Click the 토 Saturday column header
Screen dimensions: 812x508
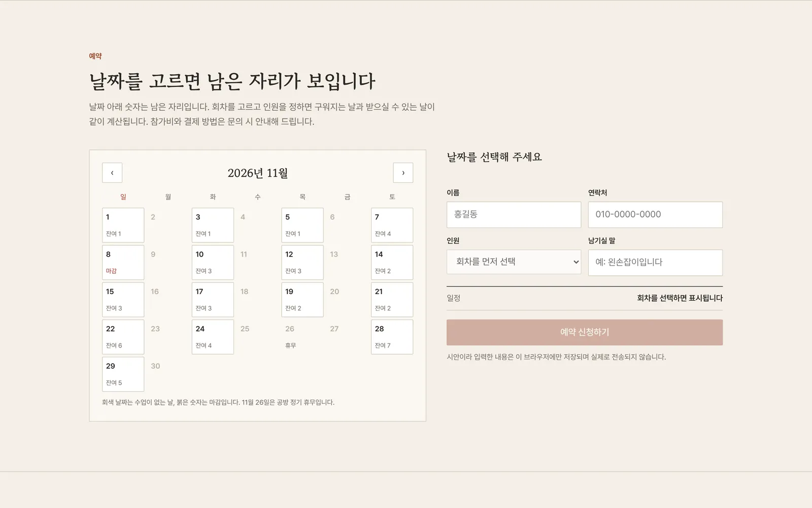[x=392, y=197]
